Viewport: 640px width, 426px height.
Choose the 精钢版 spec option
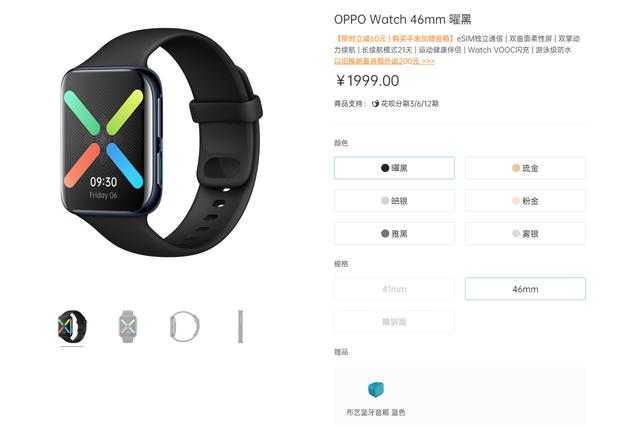point(394,322)
